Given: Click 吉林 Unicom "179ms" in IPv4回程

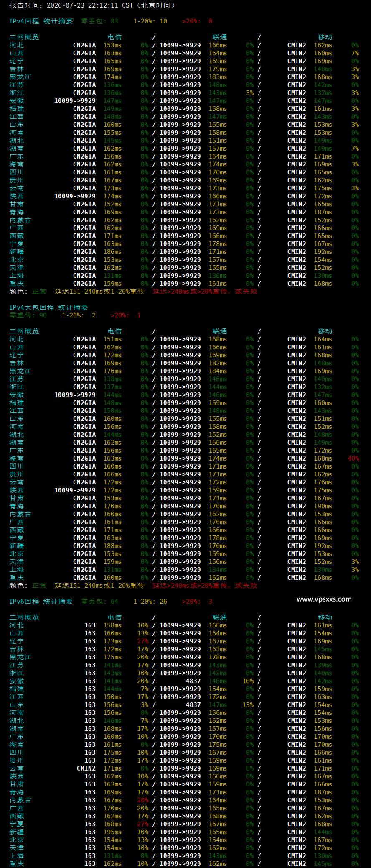Looking at the screenshot, I should coord(218,69).
